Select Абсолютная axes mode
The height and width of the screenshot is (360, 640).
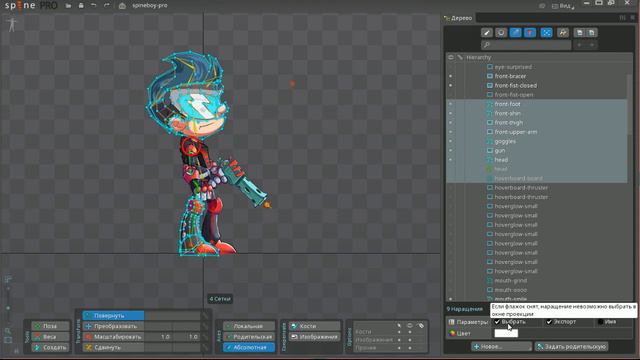(x=249, y=347)
